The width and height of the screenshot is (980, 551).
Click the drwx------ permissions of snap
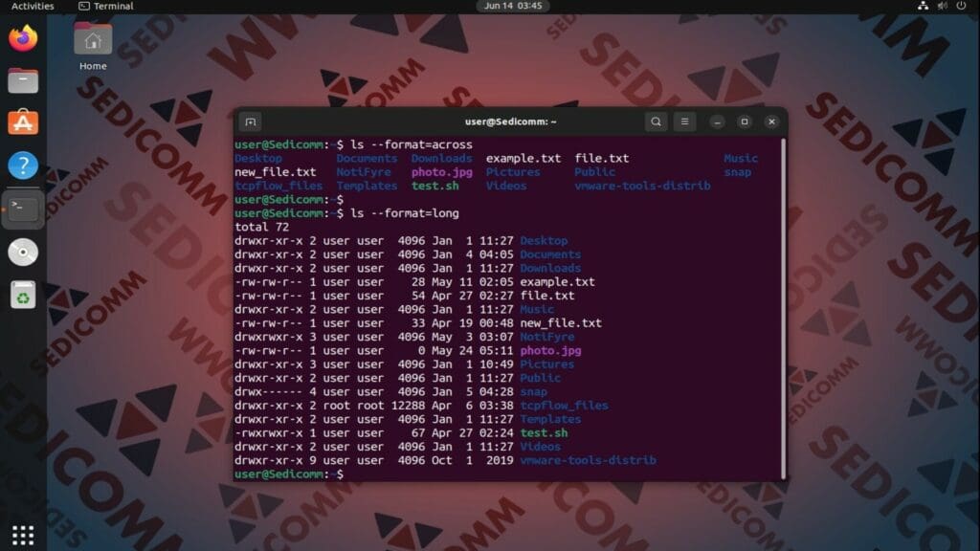pyautogui.click(x=268, y=391)
